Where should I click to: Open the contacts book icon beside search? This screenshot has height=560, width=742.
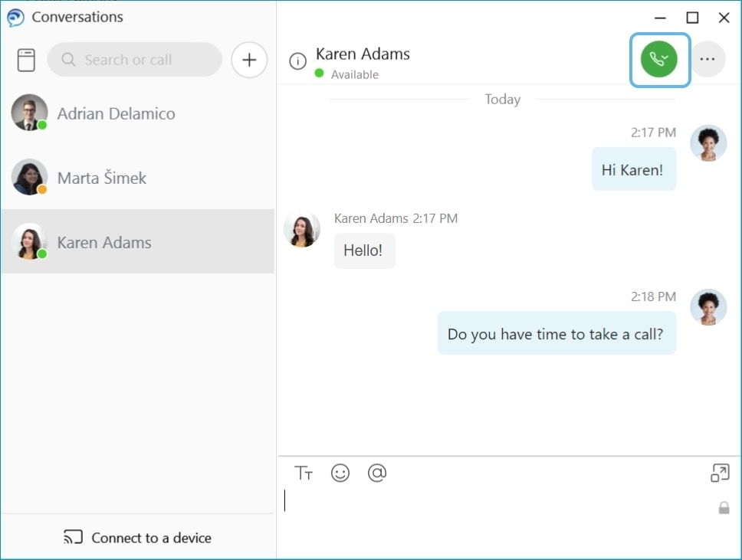pyautogui.click(x=26, y=60)
